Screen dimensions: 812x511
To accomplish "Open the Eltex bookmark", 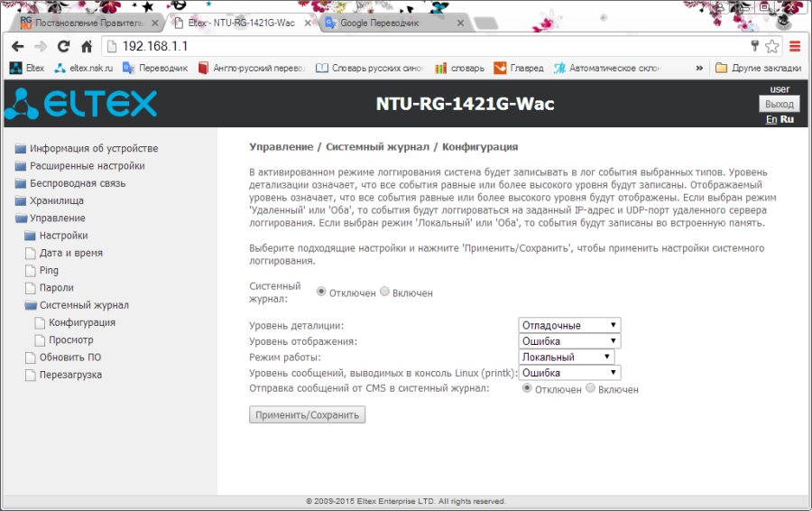I will (27, 68).
